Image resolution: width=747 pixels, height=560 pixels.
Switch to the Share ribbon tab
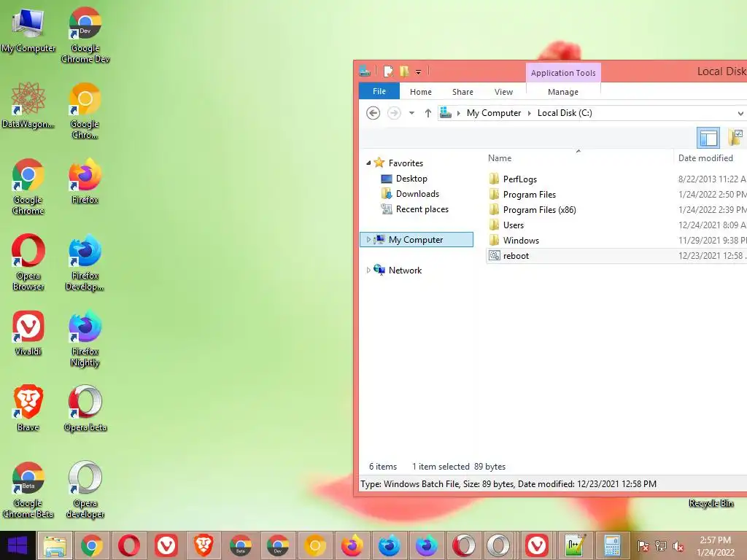pyautogui.click(x=462, y=91)
